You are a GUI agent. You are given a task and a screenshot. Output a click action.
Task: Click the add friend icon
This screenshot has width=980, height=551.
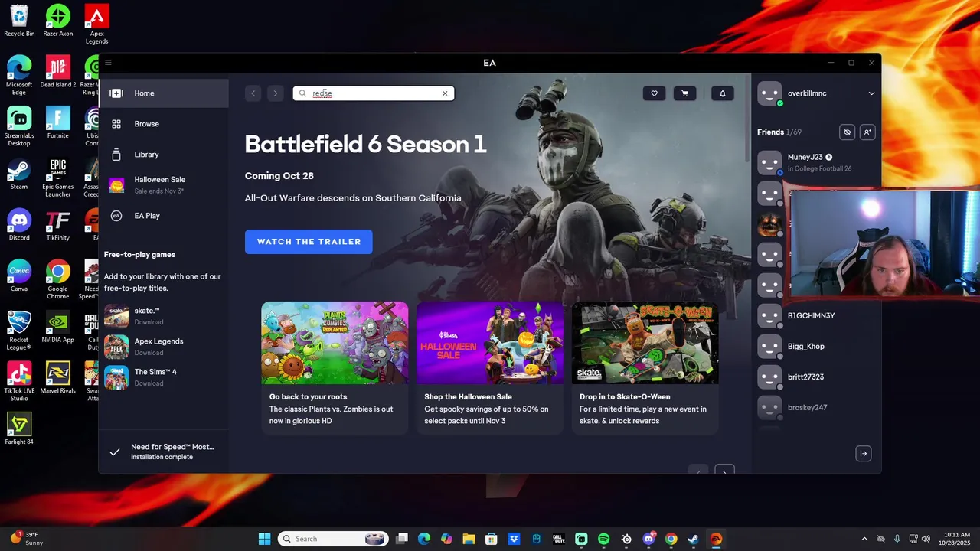tap(867, 132)
